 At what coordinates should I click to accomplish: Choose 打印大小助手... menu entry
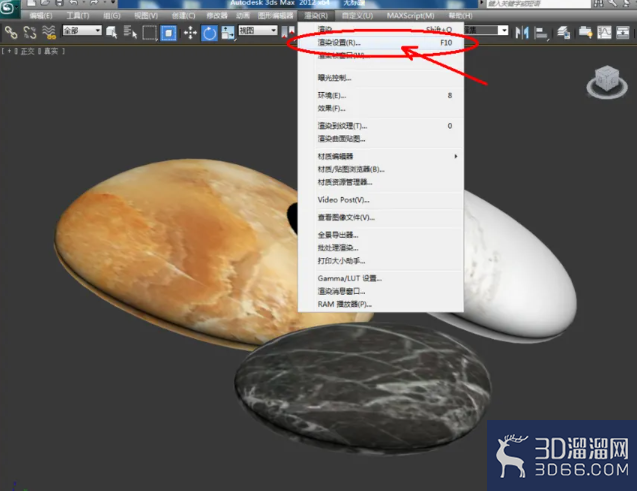(x=381, y=261)
